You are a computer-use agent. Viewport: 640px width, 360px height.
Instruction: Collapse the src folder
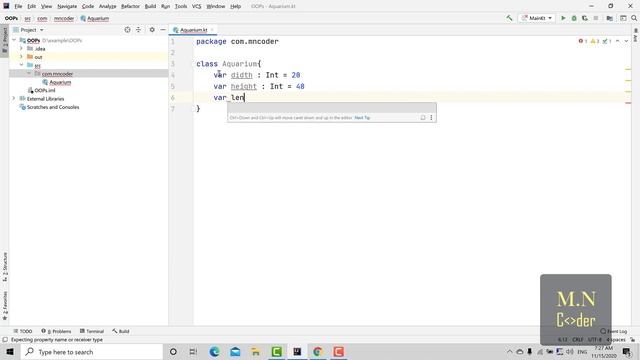tap(21, 65)
